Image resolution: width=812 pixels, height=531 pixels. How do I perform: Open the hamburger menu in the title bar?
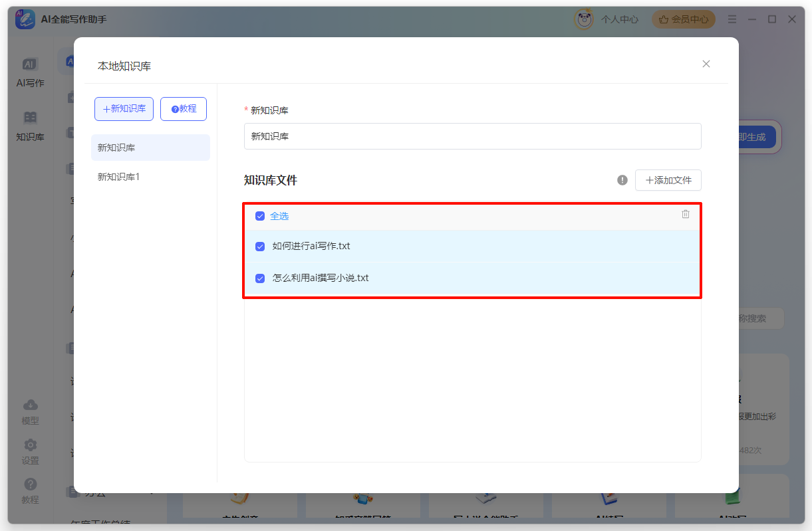click(732, 19)
